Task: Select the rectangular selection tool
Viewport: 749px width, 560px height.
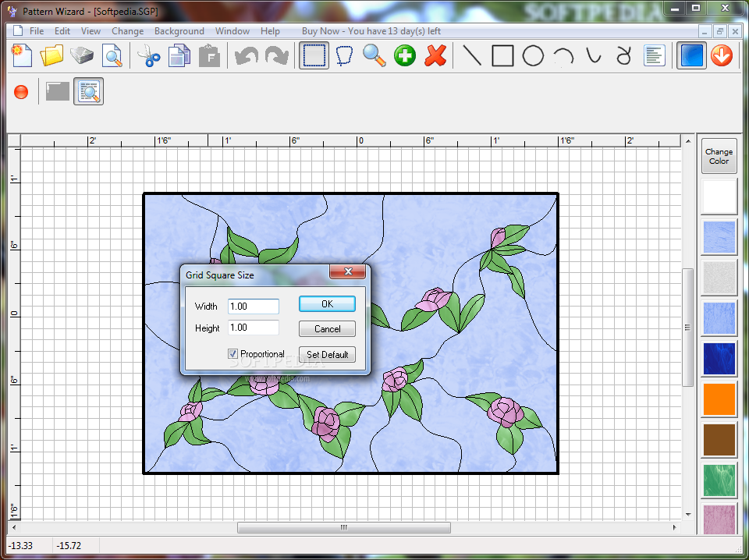Action: pos(314,55)
